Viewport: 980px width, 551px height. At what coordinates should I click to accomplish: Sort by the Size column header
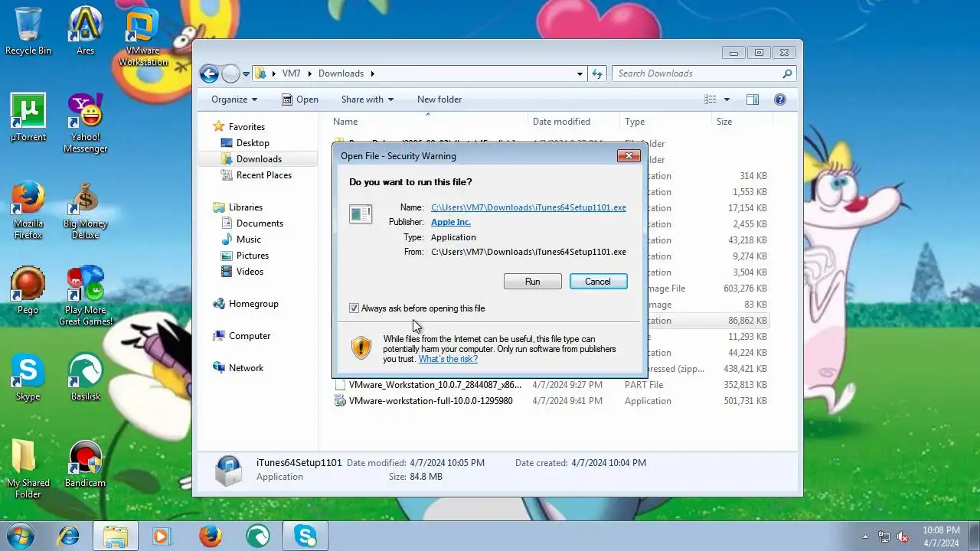742,122
